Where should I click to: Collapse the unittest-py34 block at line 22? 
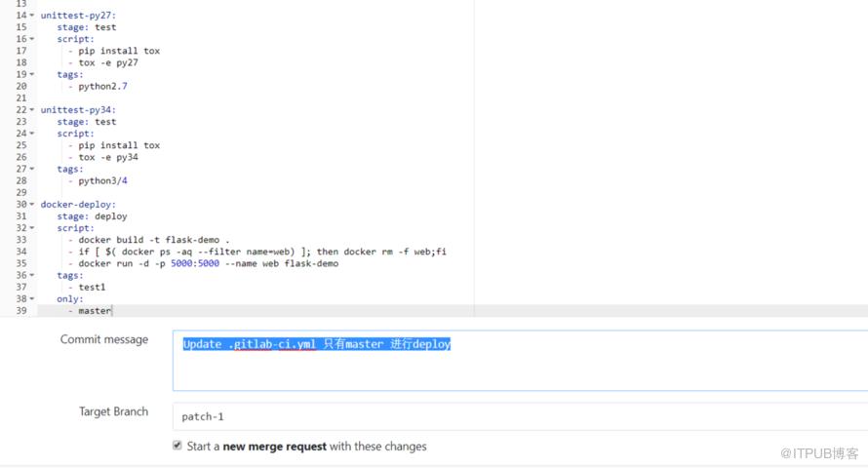31,109
